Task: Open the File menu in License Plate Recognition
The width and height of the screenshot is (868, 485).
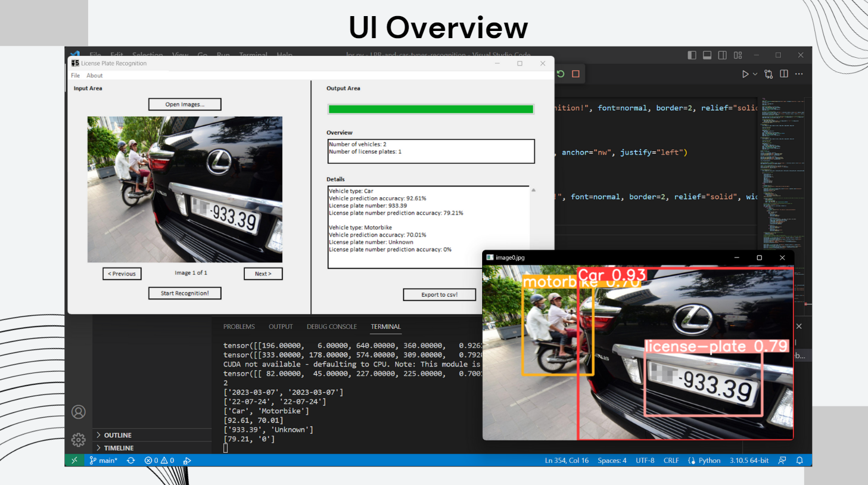Action: [x=75, y=75]
